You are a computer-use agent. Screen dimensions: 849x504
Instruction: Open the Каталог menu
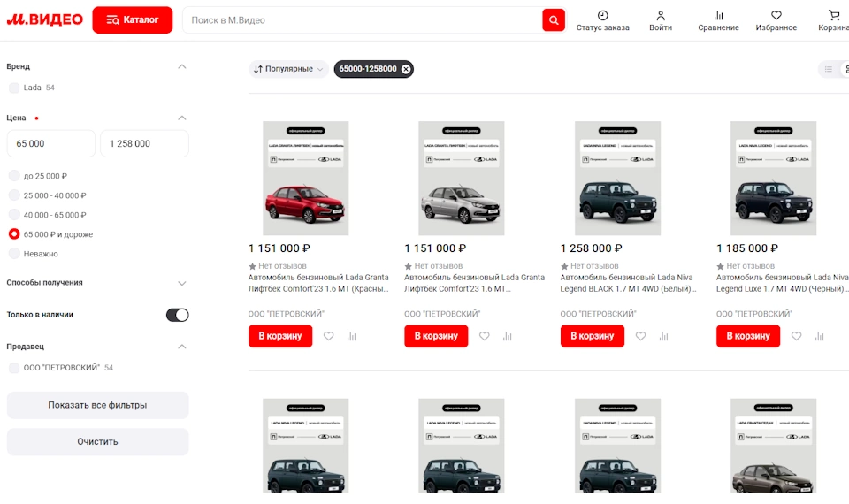pos(132,19)
